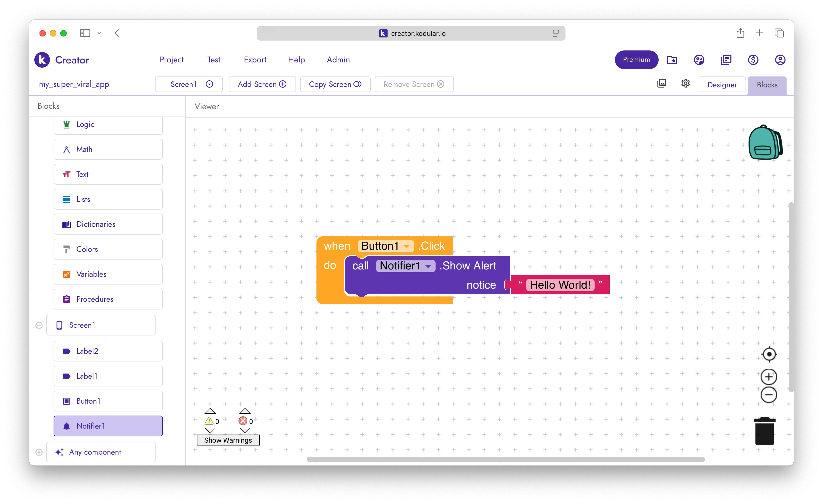823x504 pixels.
Task: Open the workspace settings gear
Action: click(685, 83)
